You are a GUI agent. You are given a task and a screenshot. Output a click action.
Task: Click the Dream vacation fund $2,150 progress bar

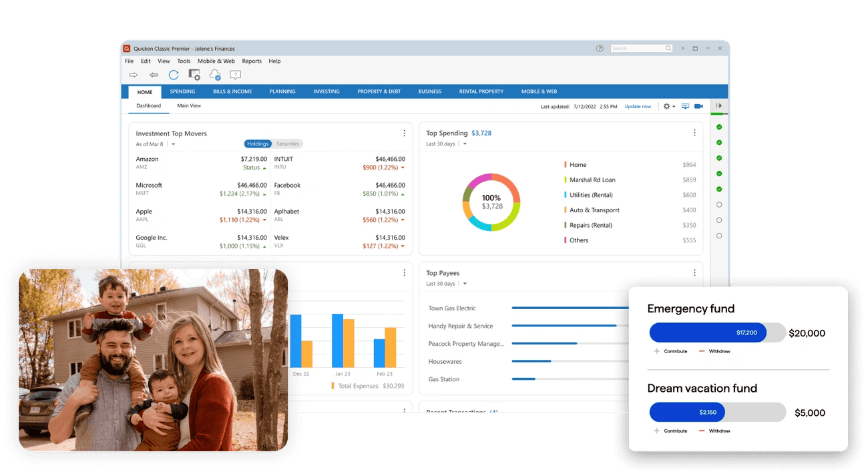click(x=718, y=412)
